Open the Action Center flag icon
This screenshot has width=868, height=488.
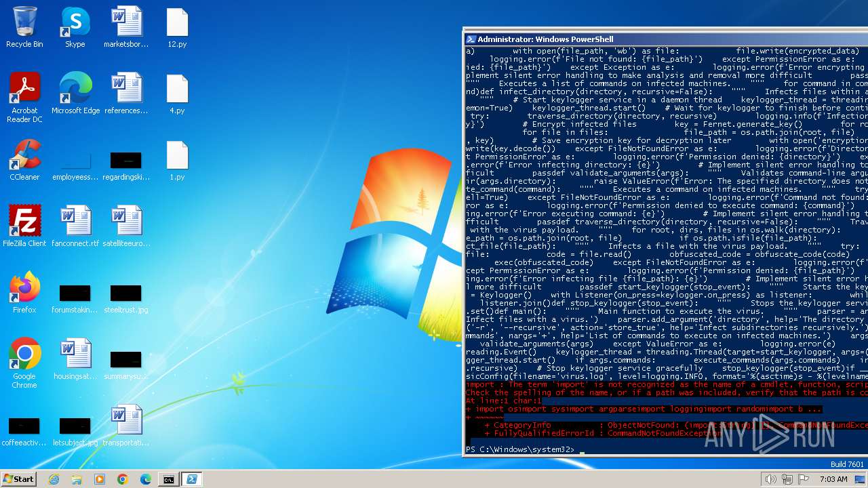(x=804, y=479)
